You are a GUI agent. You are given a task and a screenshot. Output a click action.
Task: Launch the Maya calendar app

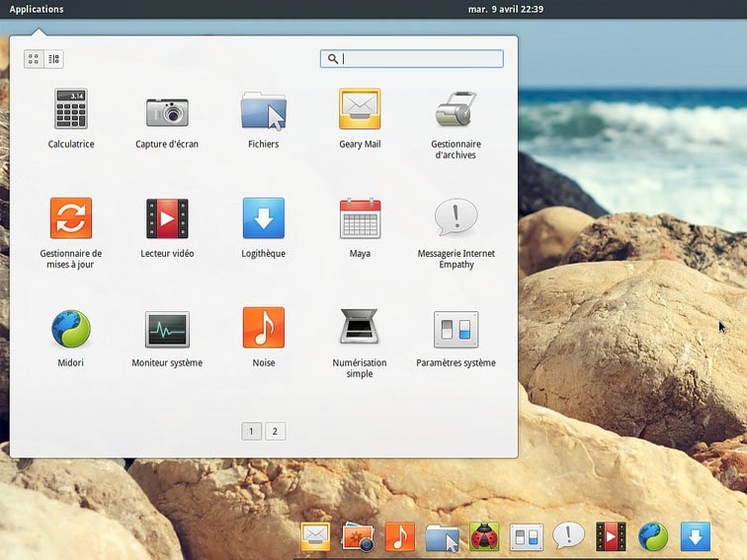[360, 227]
